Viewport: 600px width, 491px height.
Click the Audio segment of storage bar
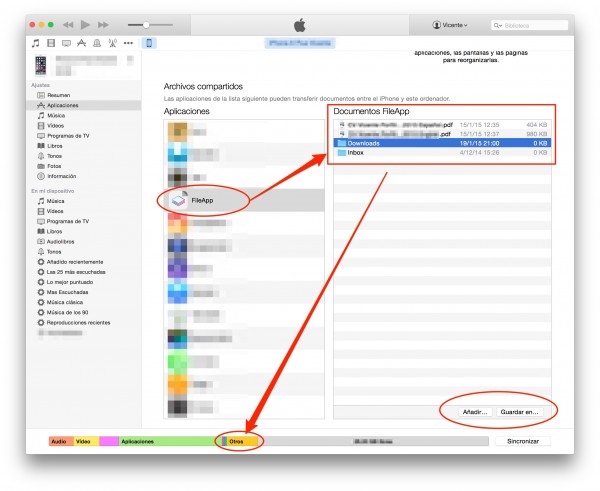tap(61, 441)
